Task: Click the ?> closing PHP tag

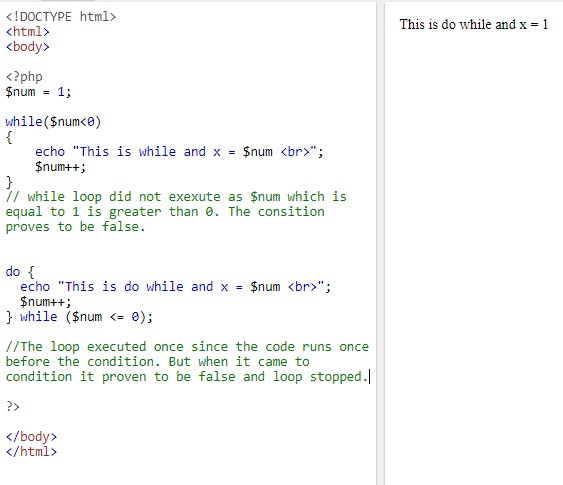Action: 13,407
